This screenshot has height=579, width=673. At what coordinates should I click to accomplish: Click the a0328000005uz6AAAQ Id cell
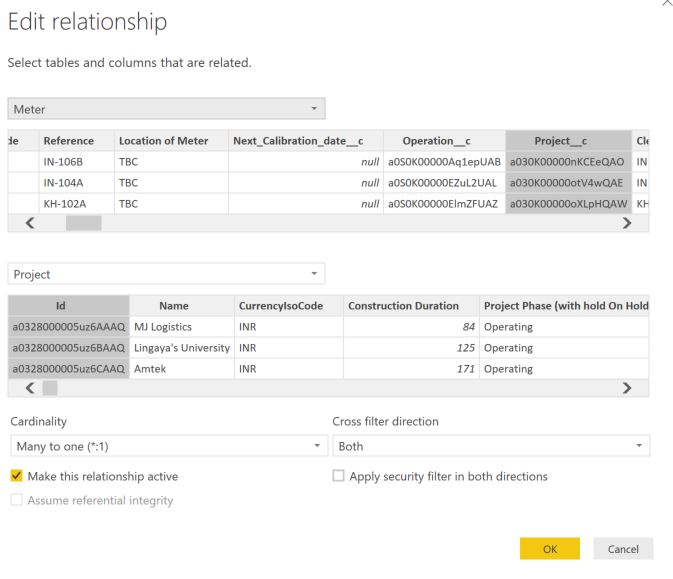pos(69,327)
